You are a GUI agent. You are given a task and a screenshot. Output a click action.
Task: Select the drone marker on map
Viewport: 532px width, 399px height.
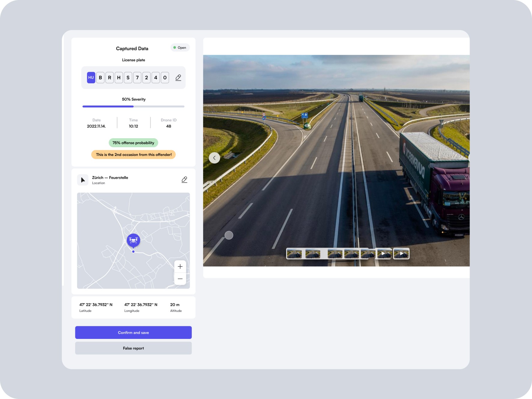pyautogui.click(x=133, y=240)
